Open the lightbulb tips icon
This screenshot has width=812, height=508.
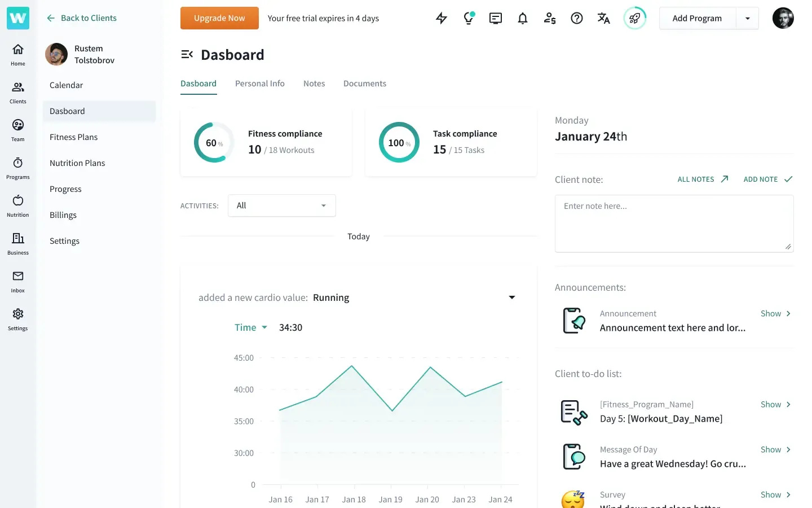(468, 18)
